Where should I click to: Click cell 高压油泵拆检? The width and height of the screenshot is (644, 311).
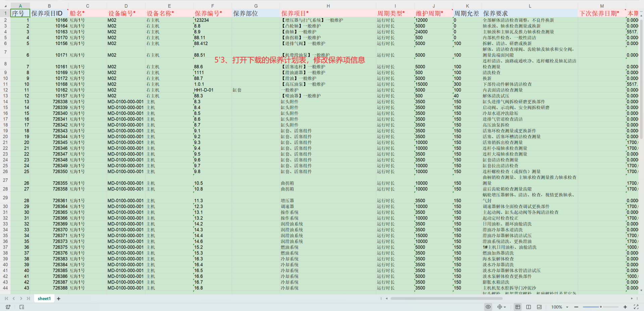(x=530, y=125)
